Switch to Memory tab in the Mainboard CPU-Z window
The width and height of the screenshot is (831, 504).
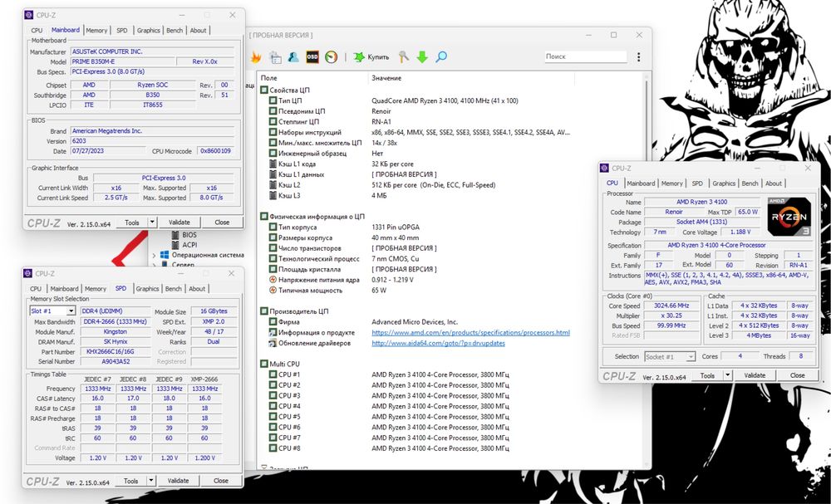click(x=96, y=31)
